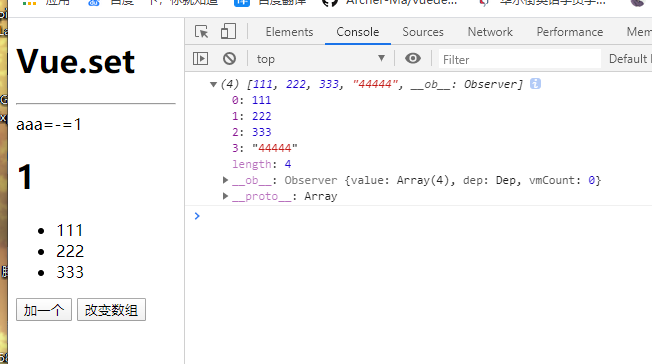The height and width of the screenshot is (364, 652).
Task: Click the aaa=-=1 text
Action: click(x=49, y=124)
